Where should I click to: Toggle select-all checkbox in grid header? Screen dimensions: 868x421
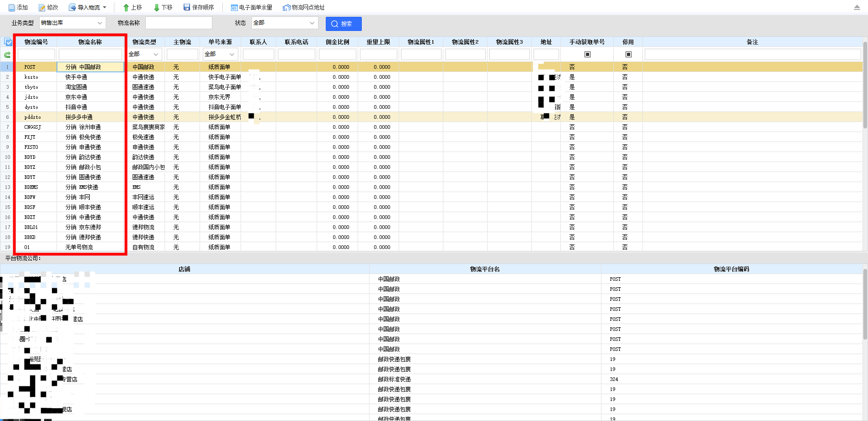8,42
